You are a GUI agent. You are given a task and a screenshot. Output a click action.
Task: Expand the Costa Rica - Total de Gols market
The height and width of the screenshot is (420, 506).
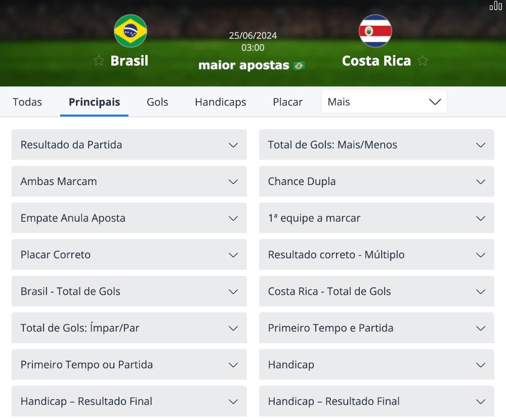(x=376, y=292)
